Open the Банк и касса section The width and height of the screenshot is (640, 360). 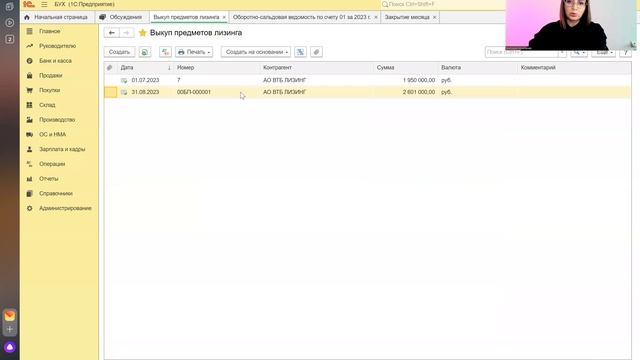pyautogui.click(x=55, y=61)
